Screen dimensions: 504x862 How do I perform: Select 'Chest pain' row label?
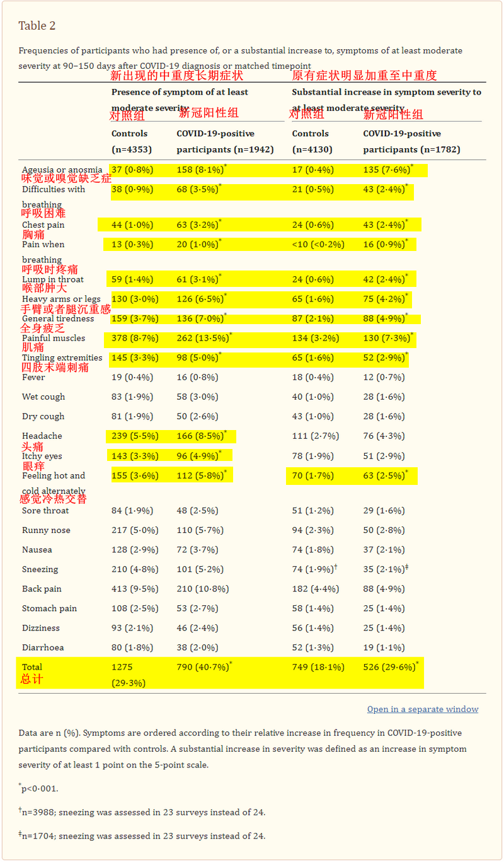43,225
